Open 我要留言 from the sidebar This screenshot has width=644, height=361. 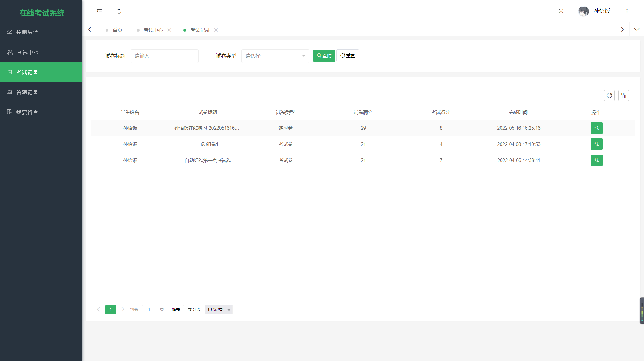[x=27, y=112]
